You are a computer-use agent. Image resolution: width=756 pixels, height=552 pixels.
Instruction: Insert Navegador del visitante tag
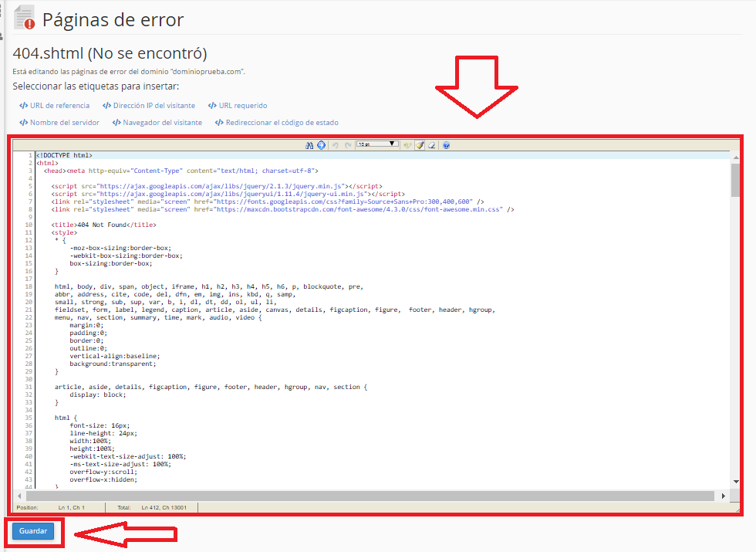(x=157, y=123)
